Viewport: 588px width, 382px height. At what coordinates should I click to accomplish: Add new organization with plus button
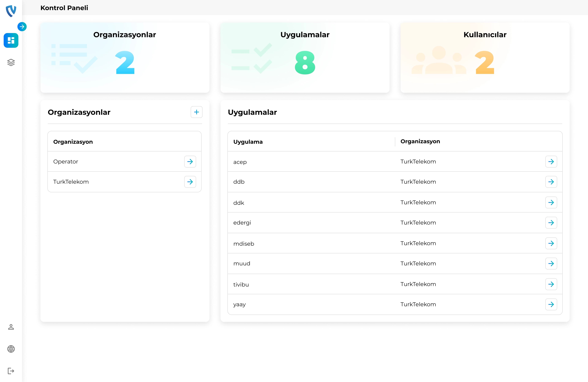(x=196, y=112)
